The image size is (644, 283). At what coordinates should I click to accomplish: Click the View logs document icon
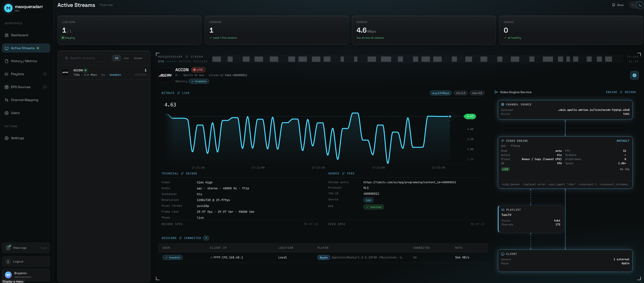(x=8, y=248)
